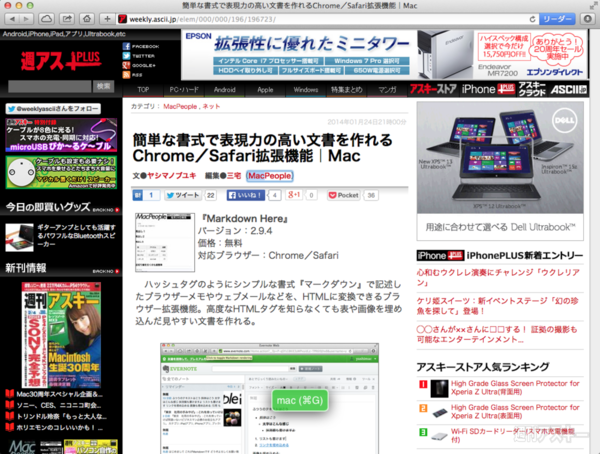The image size is (600, 454).
Task: Open BACKNO link beside 今日の即買いグッズ
Action: point(106,210)
